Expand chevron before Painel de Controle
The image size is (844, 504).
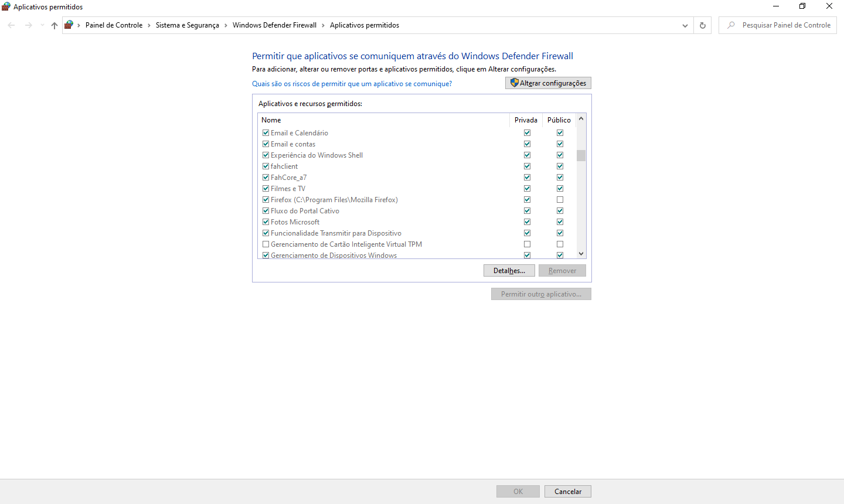[x=79, y=25]
